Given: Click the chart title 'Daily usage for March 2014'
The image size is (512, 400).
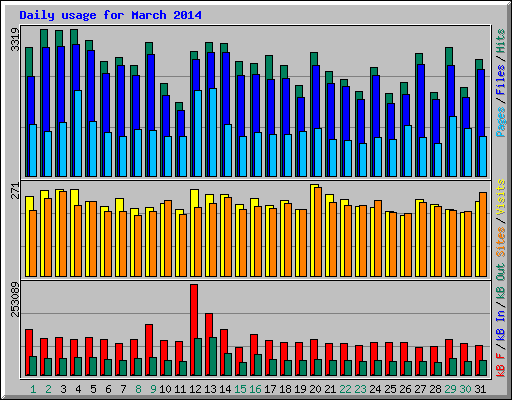Looking at the screenshot, I should 110,16.
